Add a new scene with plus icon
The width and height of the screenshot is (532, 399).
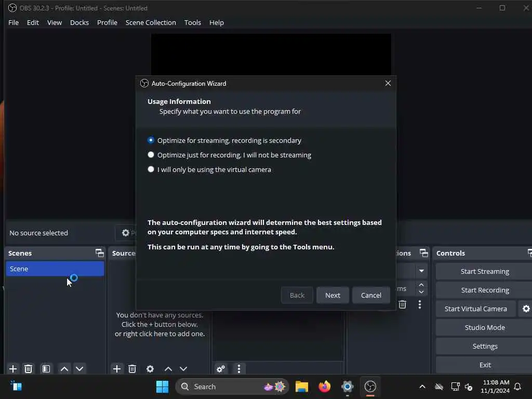pos(13,369)
